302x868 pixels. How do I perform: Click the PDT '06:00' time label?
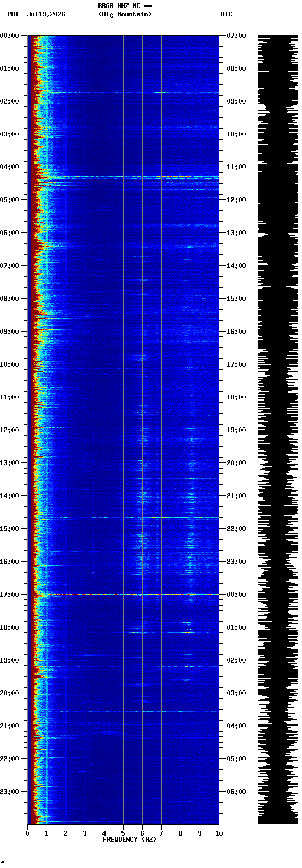[x=9, y=233]
